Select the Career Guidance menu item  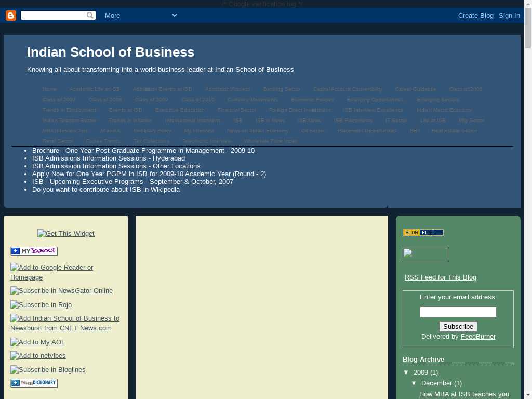[x=416, y=89]
